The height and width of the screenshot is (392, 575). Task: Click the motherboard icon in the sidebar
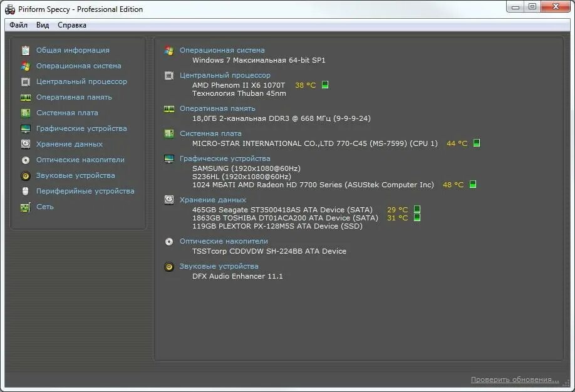[x=25, y=113]
